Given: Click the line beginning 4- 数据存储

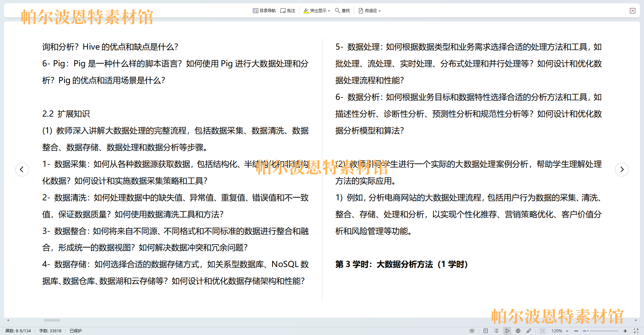Looking at the screenshot, I should 175,264.
